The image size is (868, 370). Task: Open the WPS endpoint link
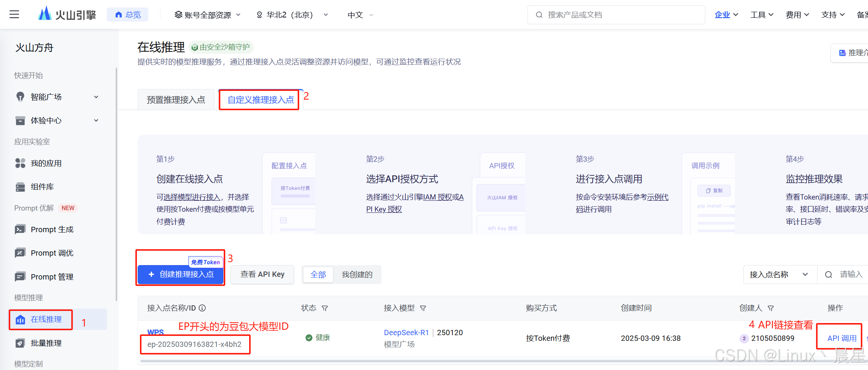coord(155,332)
